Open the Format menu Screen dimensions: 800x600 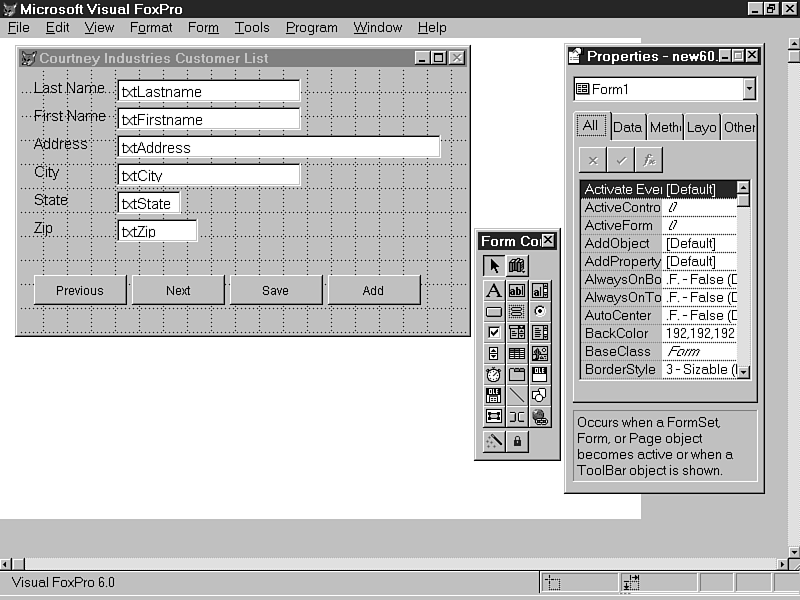(x=151, y=27)
